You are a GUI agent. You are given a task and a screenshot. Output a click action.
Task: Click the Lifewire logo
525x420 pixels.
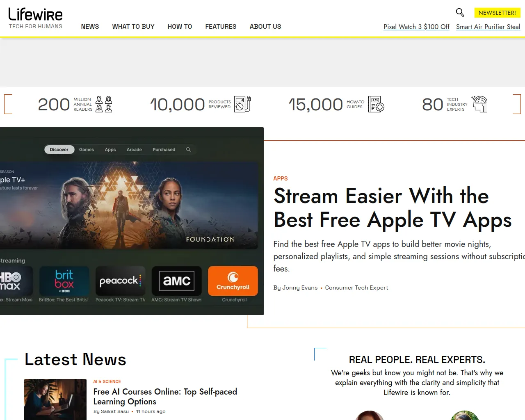[35, 15]
